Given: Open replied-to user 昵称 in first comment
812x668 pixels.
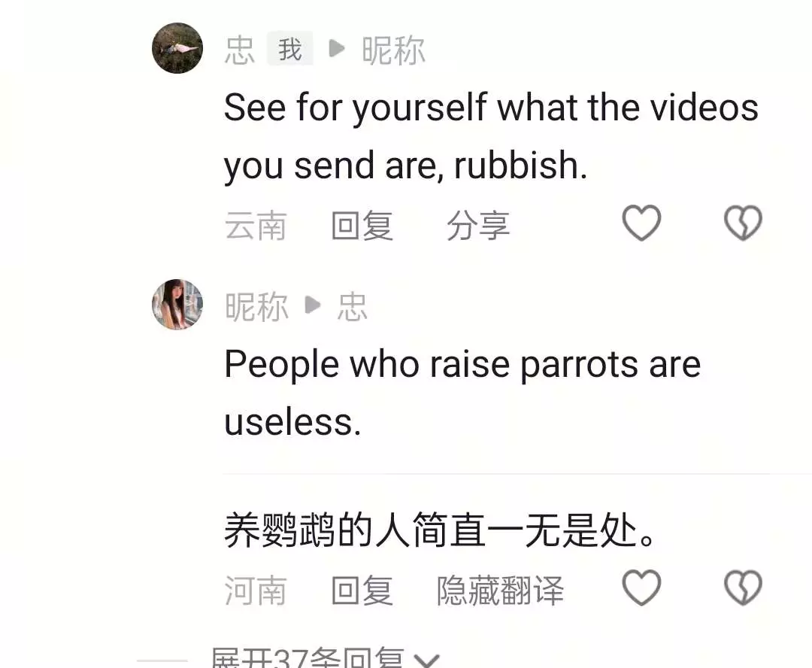Looking at the screenshot, I should [393, 50].
